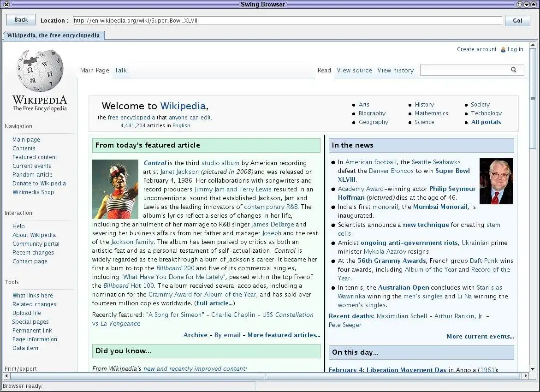Screen dimensions: 540x392
Task: Open the More current events... link
Action: (x=480, y=337)
